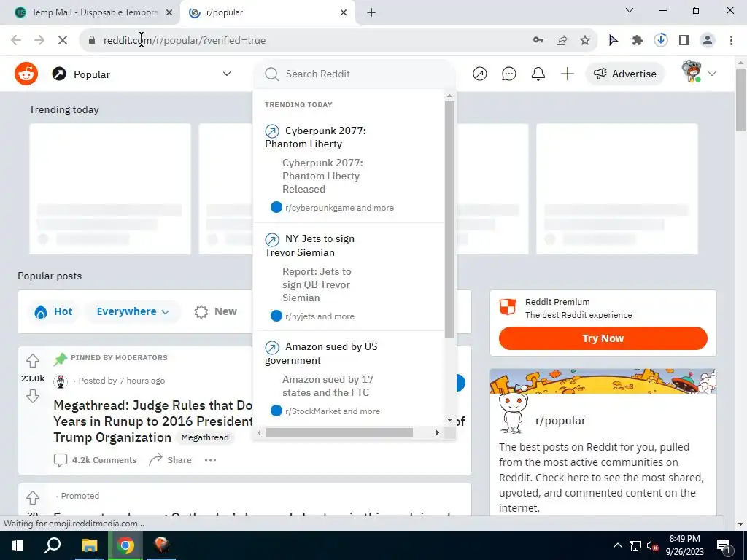Open the Everywhere location dropdown
Viewport: 747px width, 560px height.
[133, 311]
